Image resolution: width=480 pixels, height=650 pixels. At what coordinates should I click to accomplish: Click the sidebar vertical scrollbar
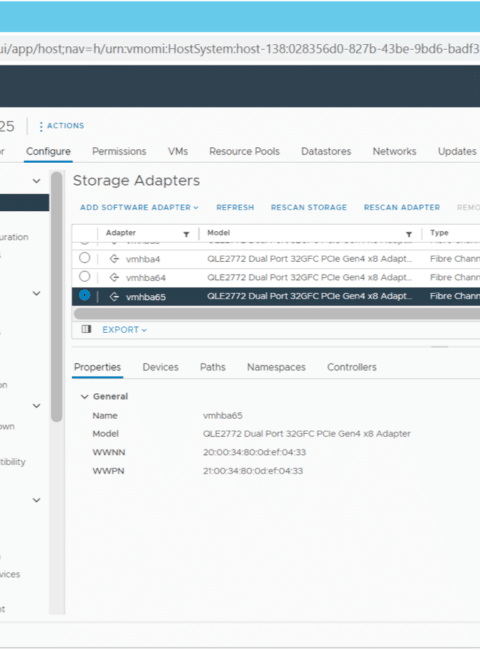pos(57,296)
